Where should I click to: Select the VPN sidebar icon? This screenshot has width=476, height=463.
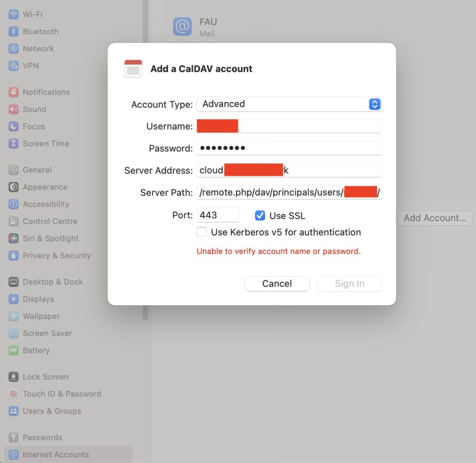[x=13, y=66]
